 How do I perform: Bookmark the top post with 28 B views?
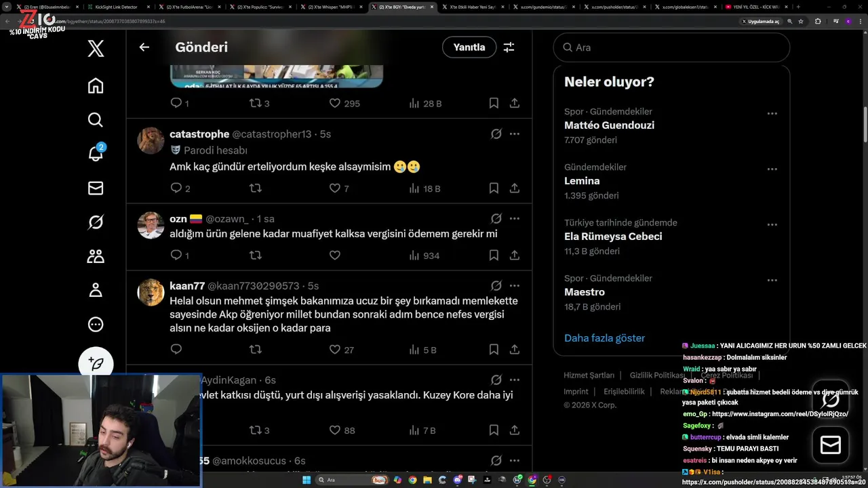pyautogui.click(x=494, y=103)
